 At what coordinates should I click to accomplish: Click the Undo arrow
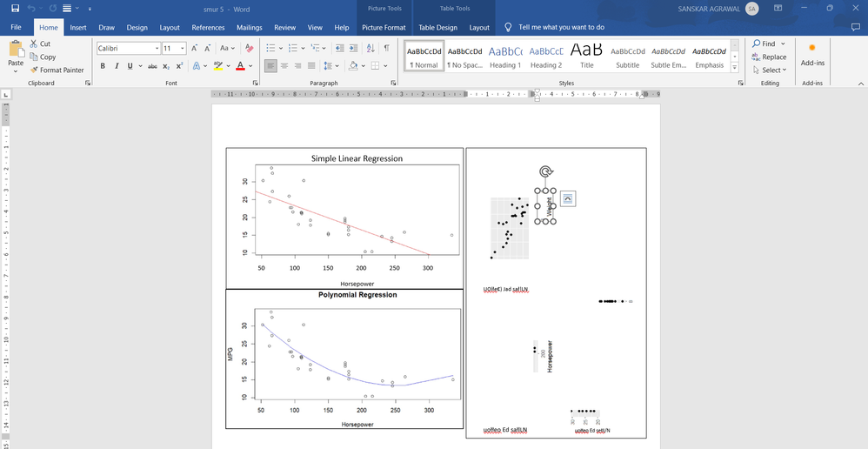pos(32,9)
